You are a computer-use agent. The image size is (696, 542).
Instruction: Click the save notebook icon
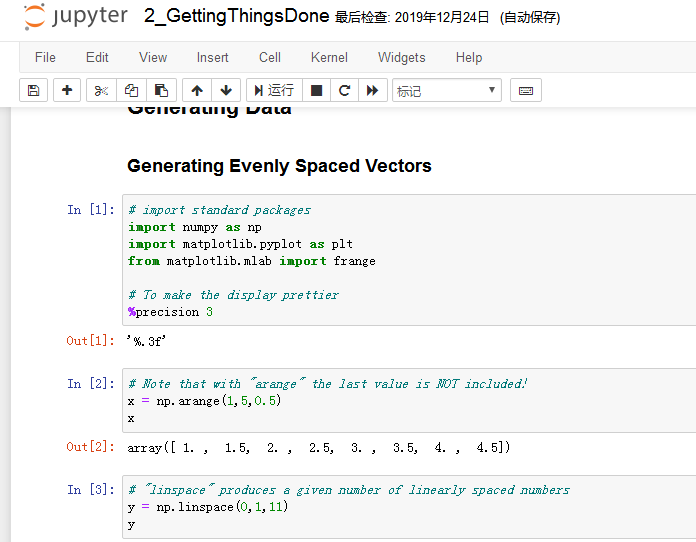pyautogui.click(x=33, y=90)
